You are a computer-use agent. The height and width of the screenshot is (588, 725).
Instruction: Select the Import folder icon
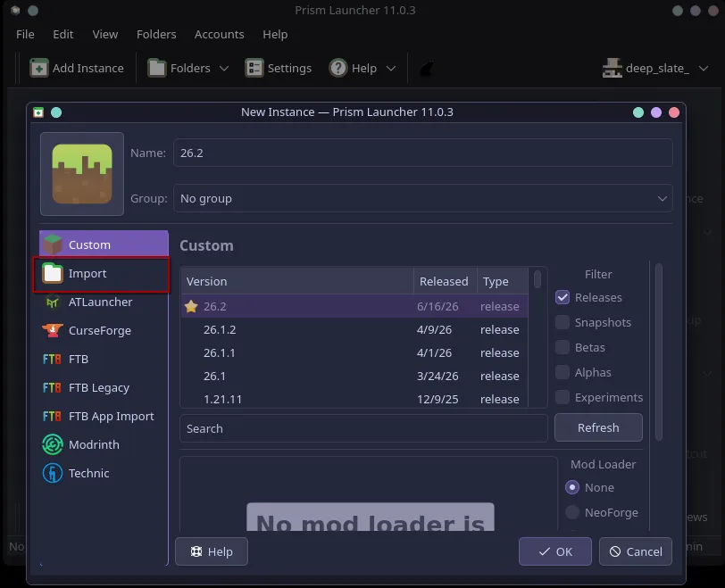[x=53, y=273]
